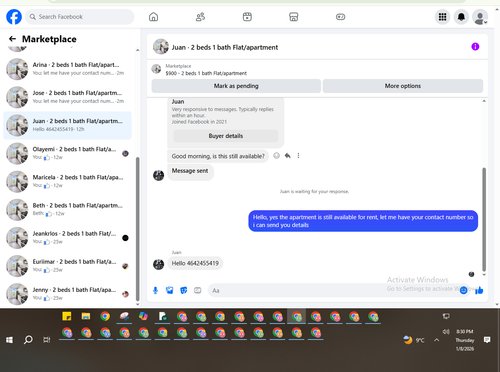Show hidden system tray icons
The image size is (500, 372).
[436, 340]
